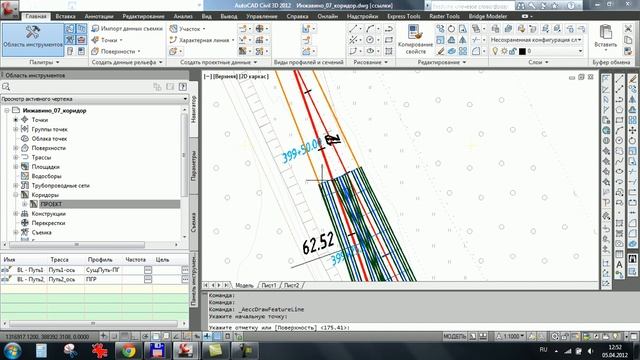Image resolution: width=640 pixels, height=360 pixels.
Task: Open the Область инструментов toolspace button
Action: [33, 39]
